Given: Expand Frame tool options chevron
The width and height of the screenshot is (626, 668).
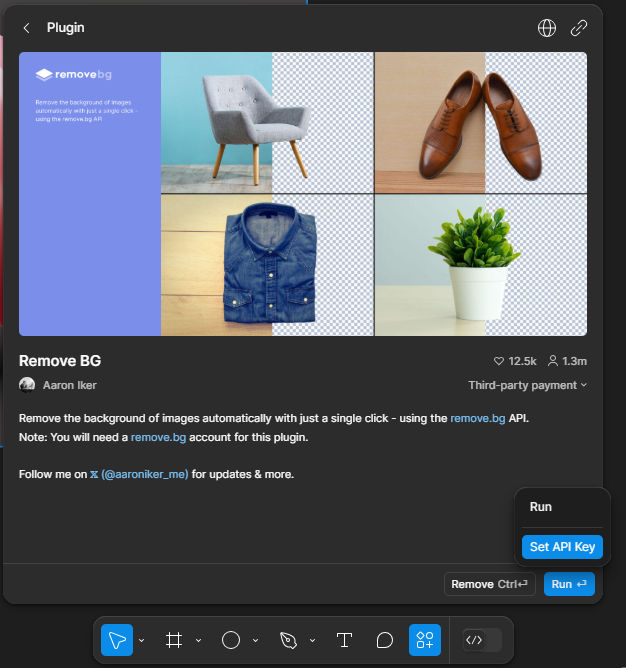Looking at the screenshot, I should (199, 640).
